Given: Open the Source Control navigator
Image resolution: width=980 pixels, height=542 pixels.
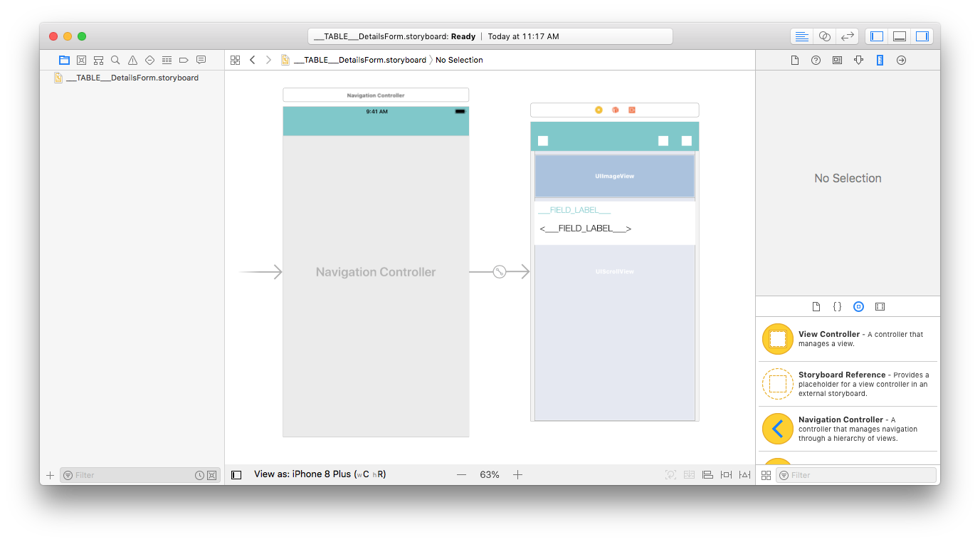Looking at the screenshot, I should pos(81,60).
